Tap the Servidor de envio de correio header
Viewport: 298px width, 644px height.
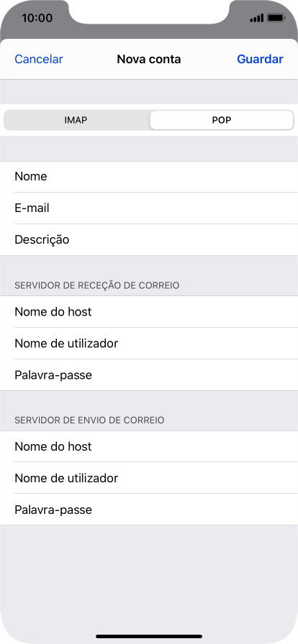90,420
